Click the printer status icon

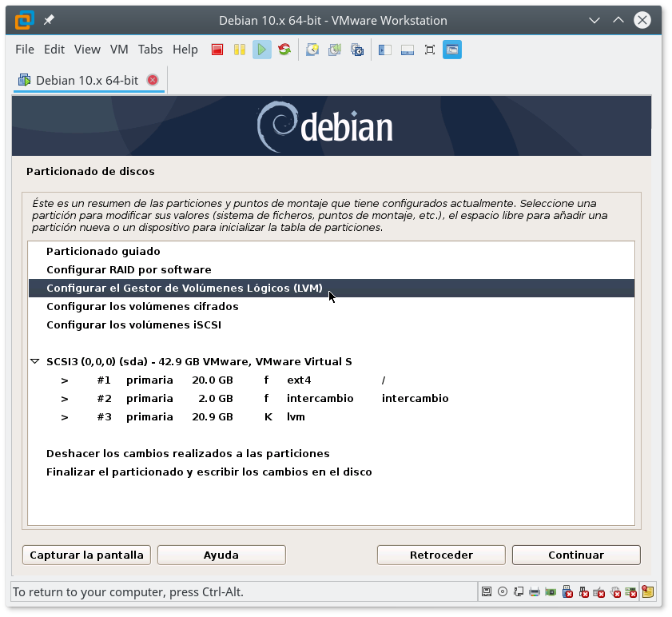click(535, 592)
